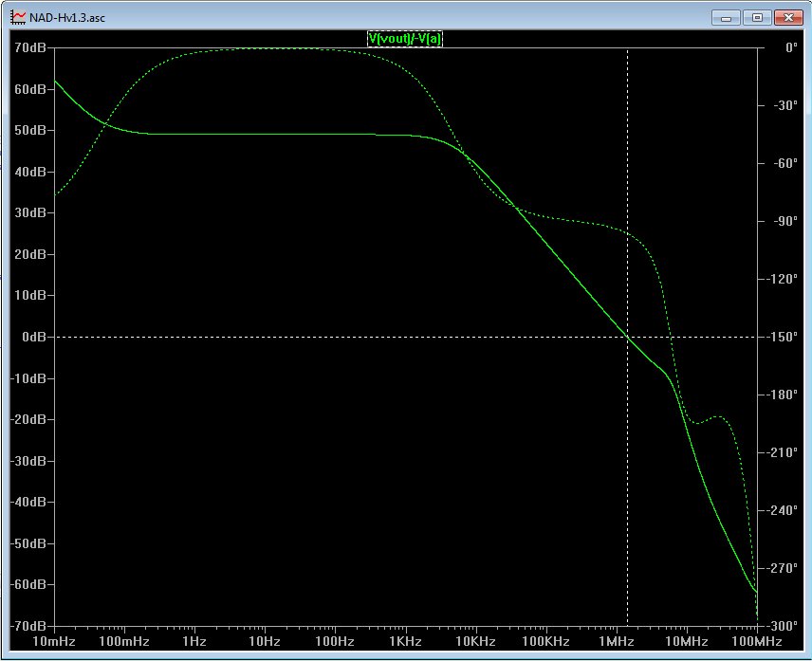Click the LTspice waveform icon in title bar
The image size is (812, 661).
tap(18, 18)
